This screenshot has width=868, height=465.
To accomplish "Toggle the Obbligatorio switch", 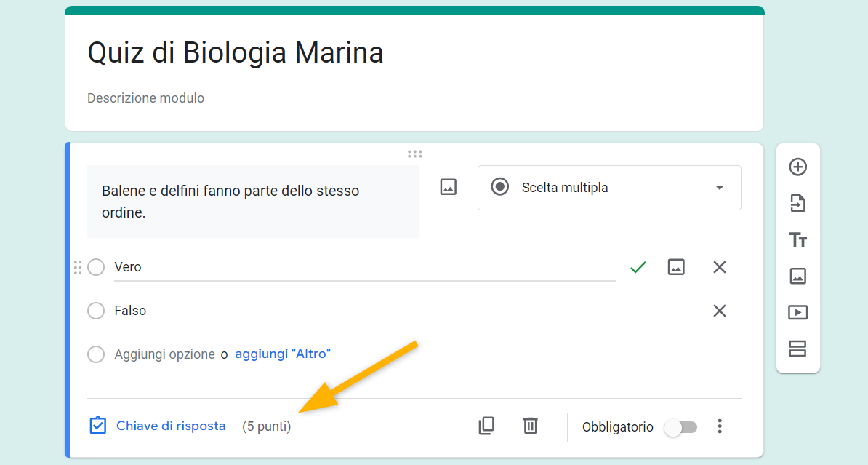I will pyautogui.click(x=681, y=427).
